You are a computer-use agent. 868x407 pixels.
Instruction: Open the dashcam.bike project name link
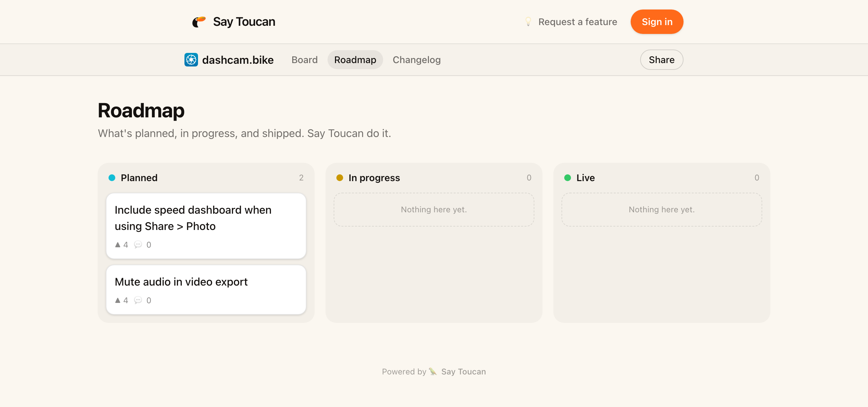click(238, 60)
